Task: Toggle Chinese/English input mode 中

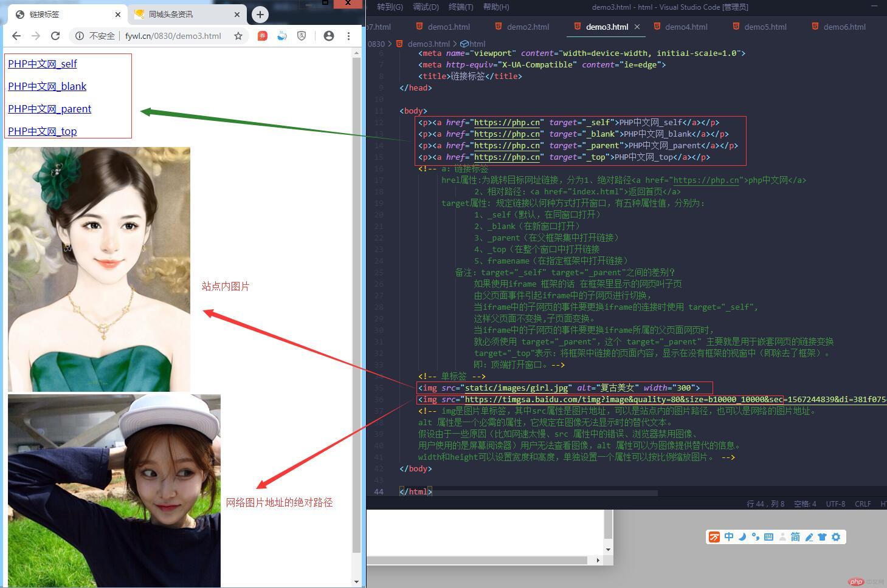Action: pos(729,537)
